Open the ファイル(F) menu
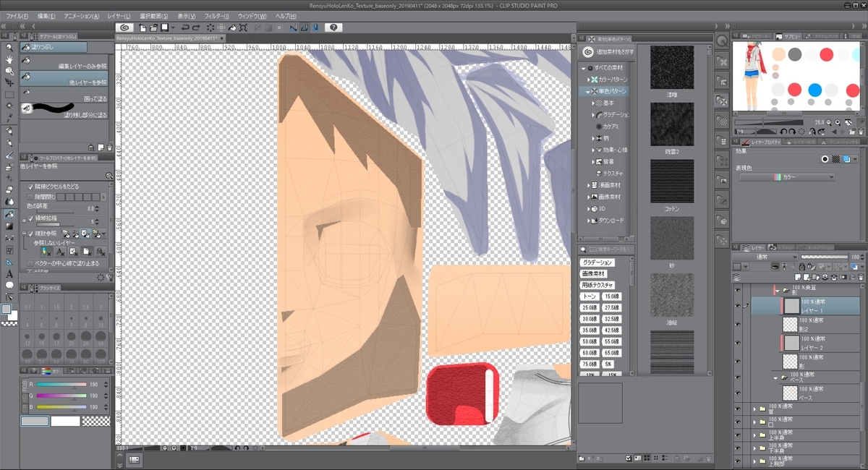The height and width of the screenshot is (470, 868). (17, 16)
